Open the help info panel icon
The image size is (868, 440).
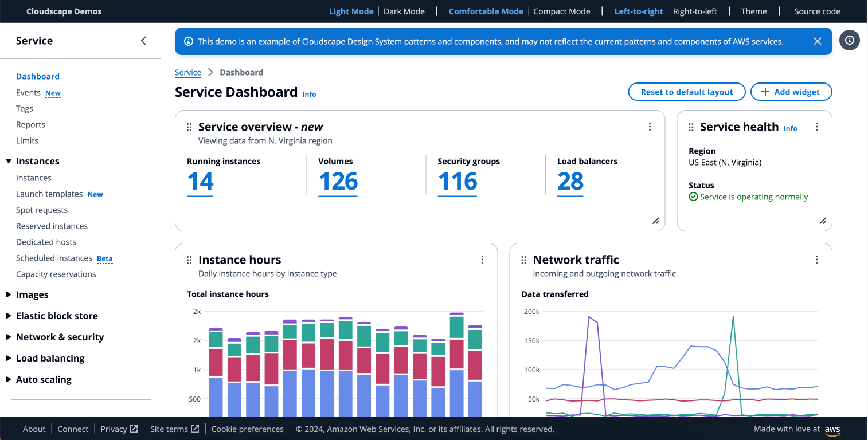coord(850,40)
